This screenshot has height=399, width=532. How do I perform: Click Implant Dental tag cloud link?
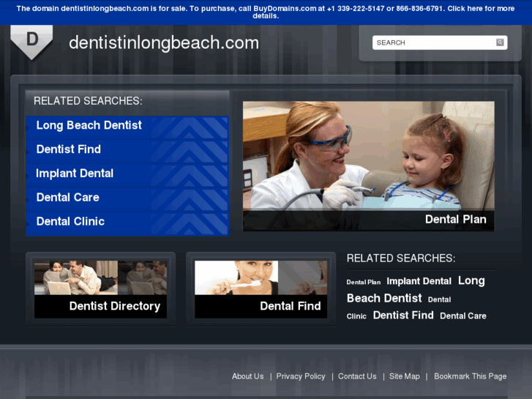tap(419, 281)
